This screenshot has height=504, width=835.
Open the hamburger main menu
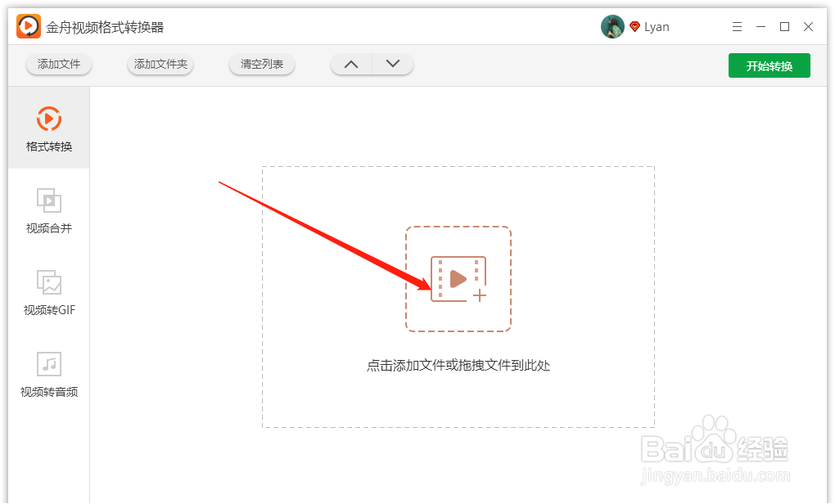click(x=737, y=27)
